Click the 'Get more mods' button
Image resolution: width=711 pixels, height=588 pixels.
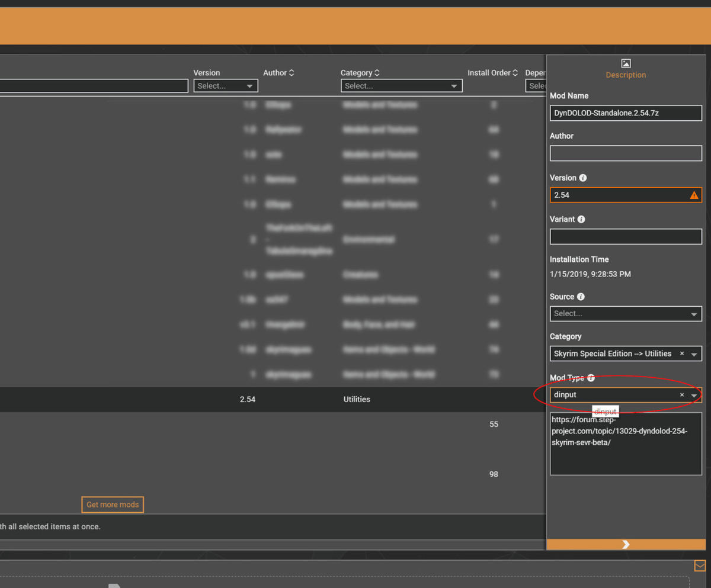tap(113, 505)
